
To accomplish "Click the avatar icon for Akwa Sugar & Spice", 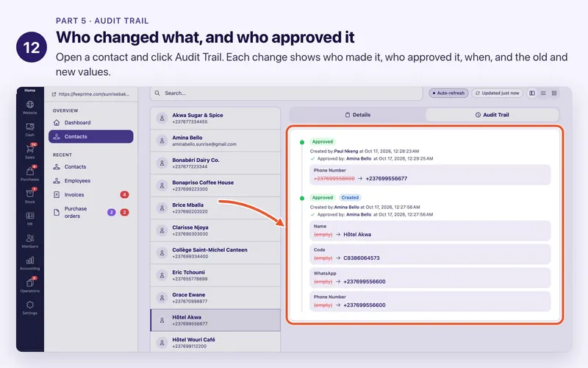I will pyautogui.click(x=162, y=118).
